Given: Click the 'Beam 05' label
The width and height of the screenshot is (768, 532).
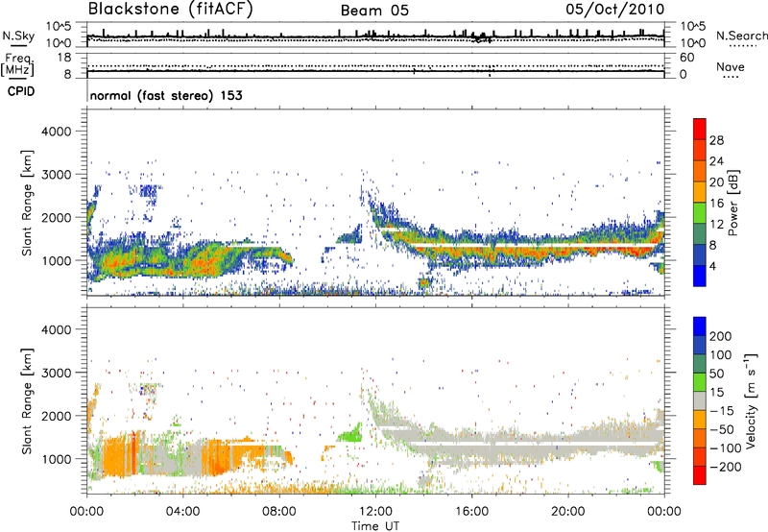Looking at the screenshot, I should [x=374, y=11].
